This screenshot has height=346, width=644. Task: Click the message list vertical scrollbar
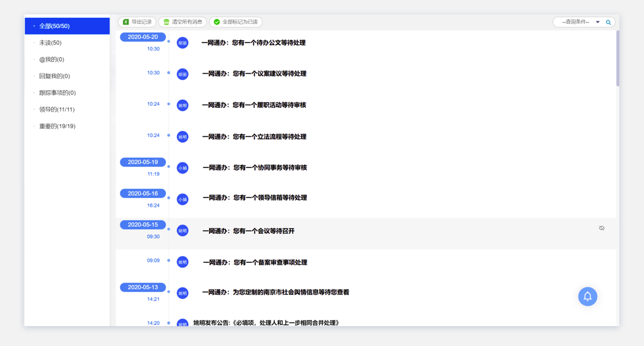coord(617,58)
